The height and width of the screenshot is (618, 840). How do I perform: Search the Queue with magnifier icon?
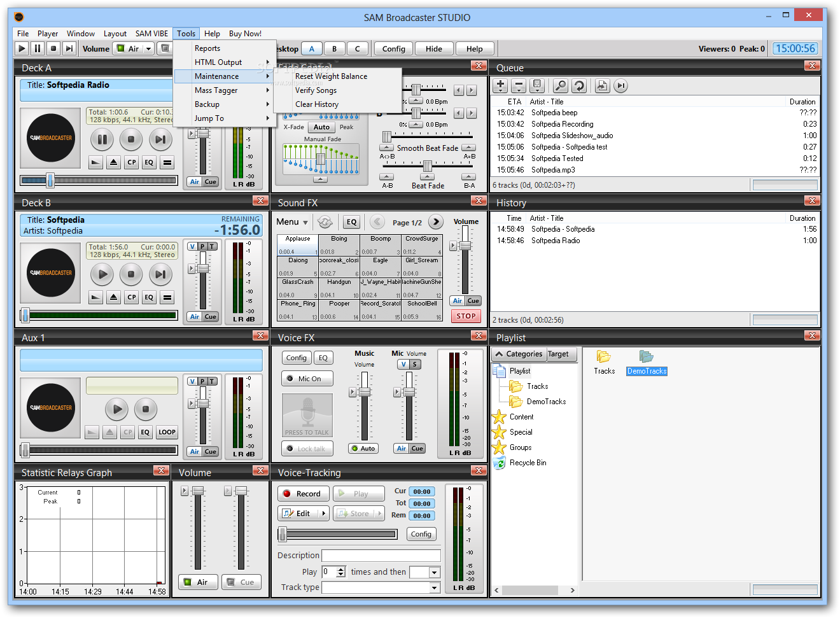point(560,85)
